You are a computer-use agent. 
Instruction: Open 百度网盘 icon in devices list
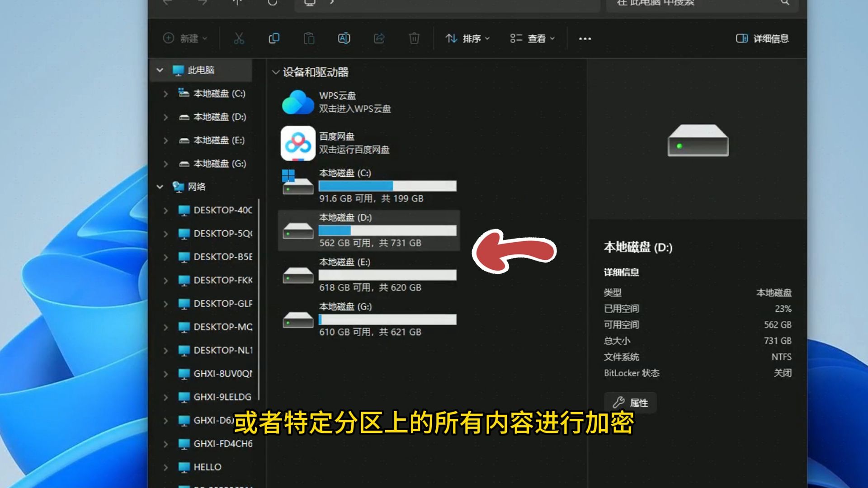pos(298,143)
